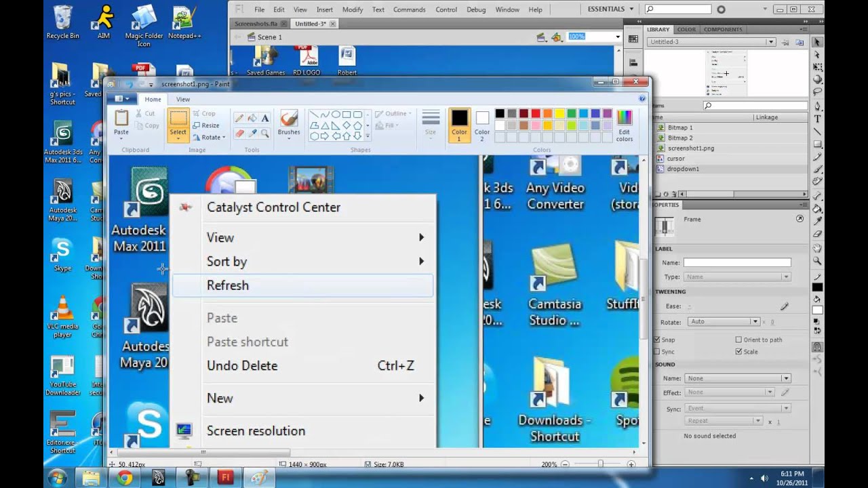Select the cursor symbol in the library

pos(675,159)
